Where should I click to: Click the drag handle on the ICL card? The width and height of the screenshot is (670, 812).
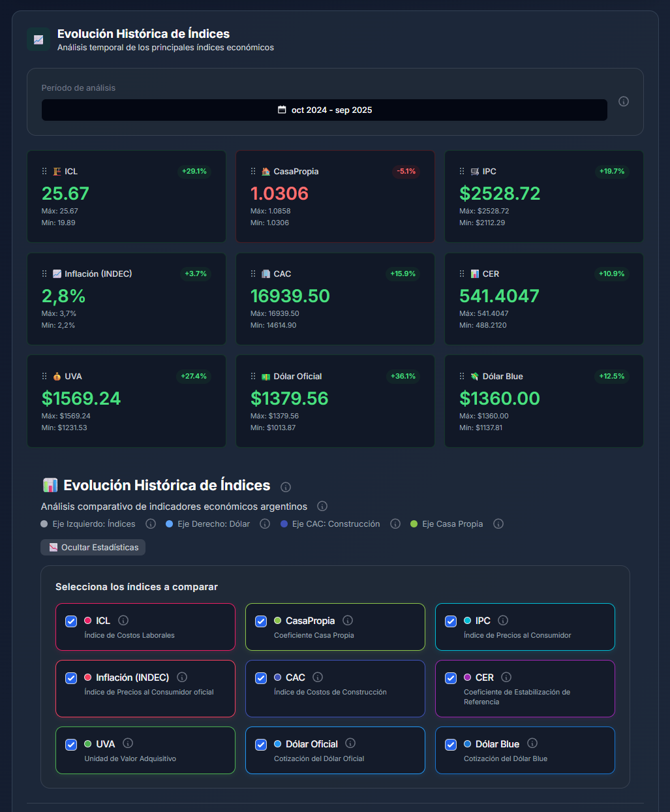44,171
